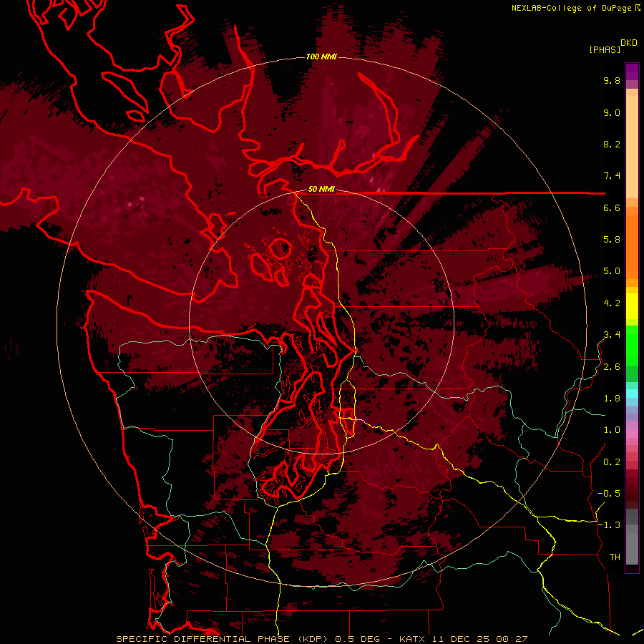
Task: Click the [PHAS] units label
Action: (605, 49)
